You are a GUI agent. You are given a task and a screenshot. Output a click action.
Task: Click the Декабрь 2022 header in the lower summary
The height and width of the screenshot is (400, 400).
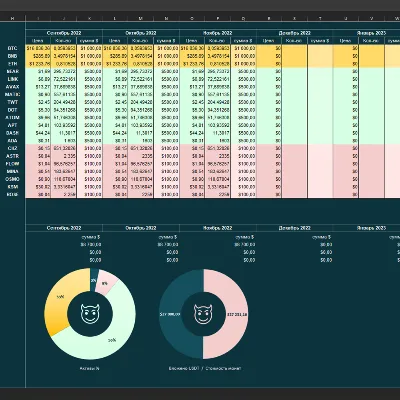click(295, 228)
